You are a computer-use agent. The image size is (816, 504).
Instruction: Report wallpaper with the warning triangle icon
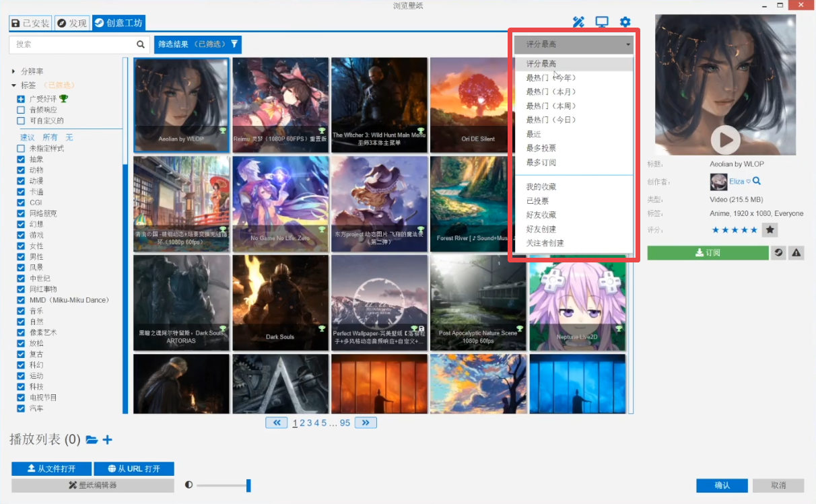point(796,253)
